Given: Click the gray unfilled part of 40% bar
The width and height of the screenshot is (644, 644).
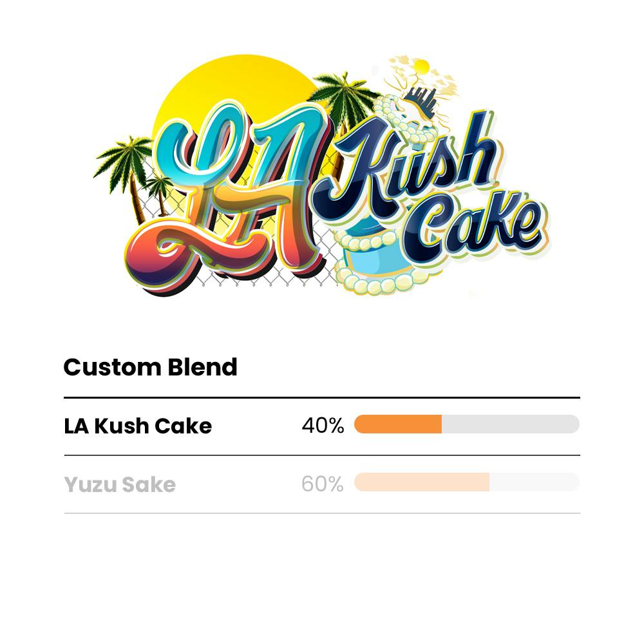Looking at the screenshot, I should click(x=510, y=424).
